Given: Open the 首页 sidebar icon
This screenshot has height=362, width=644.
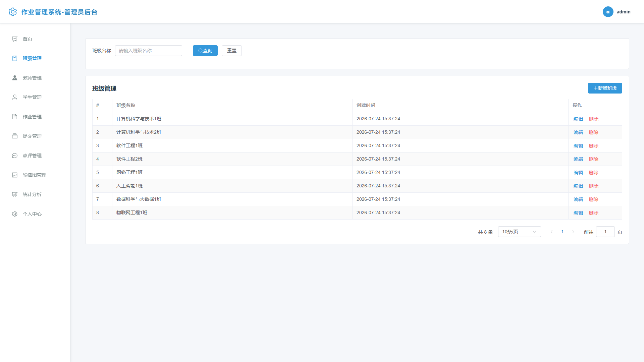Looking at the screenshot, I should [15, 39].
